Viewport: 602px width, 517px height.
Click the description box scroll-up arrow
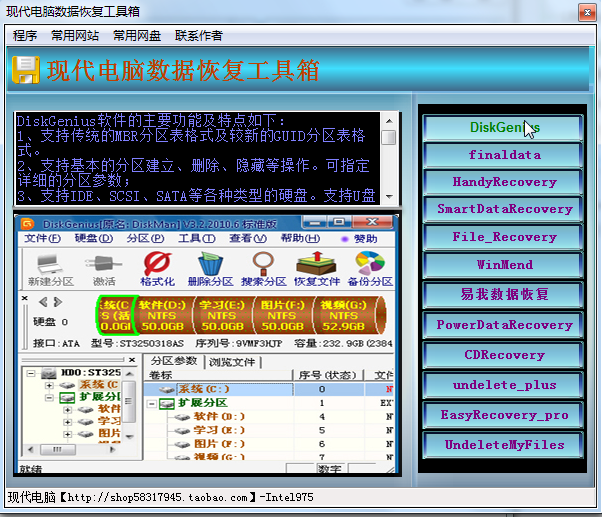[389, 121]
